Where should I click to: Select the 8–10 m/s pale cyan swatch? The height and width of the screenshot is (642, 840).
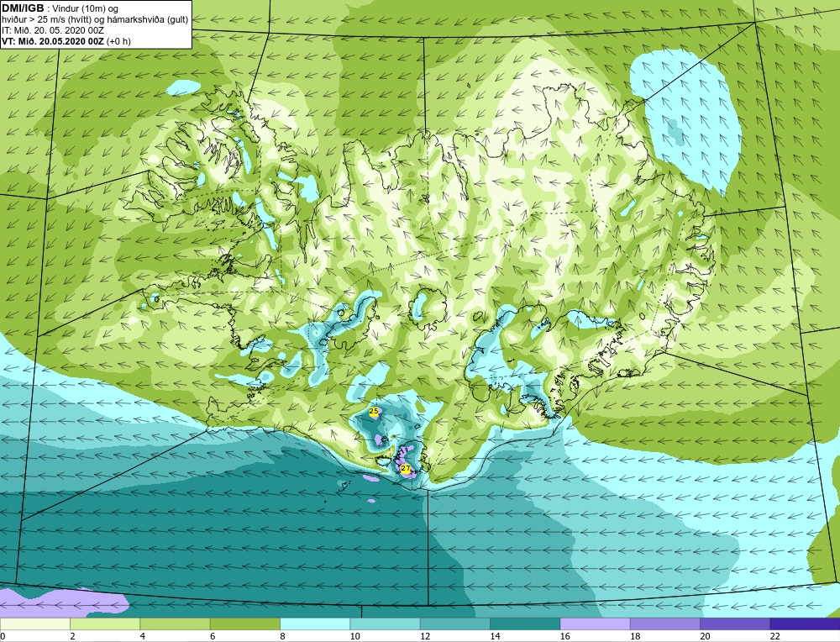315,624
